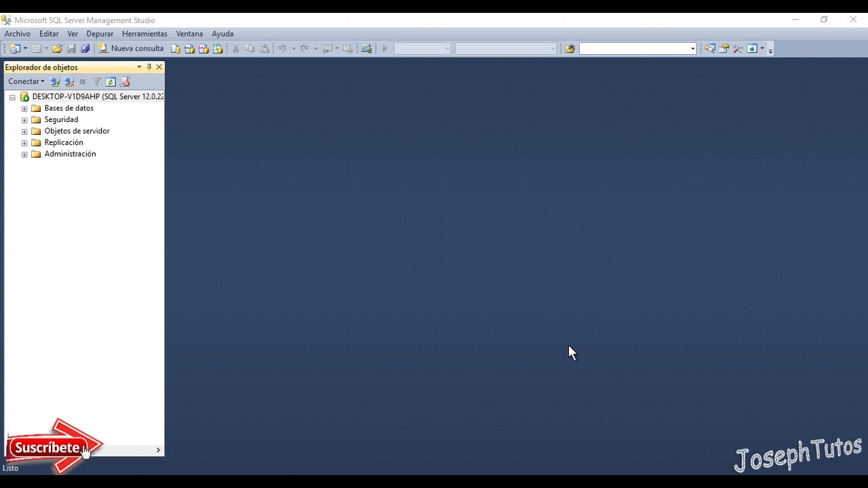Open the Ver menu
Screen dimensions: 868x488
point(73,34)
